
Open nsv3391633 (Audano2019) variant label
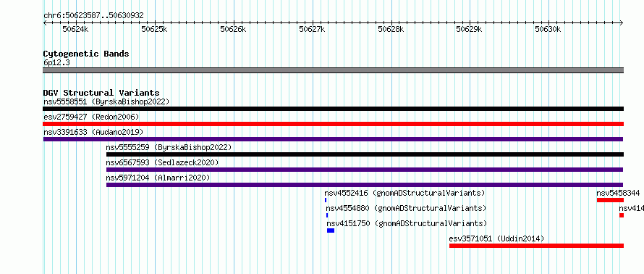(93, 132)
